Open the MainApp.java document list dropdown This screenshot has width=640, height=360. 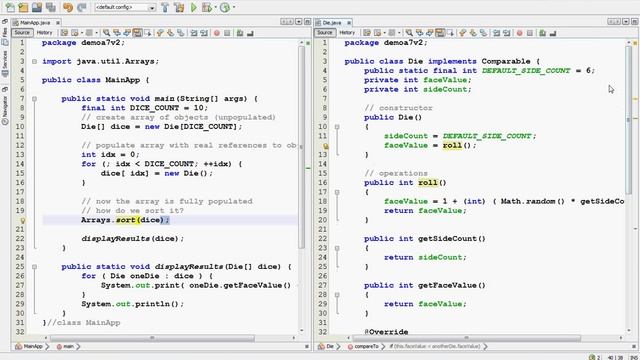coord(299,22)
